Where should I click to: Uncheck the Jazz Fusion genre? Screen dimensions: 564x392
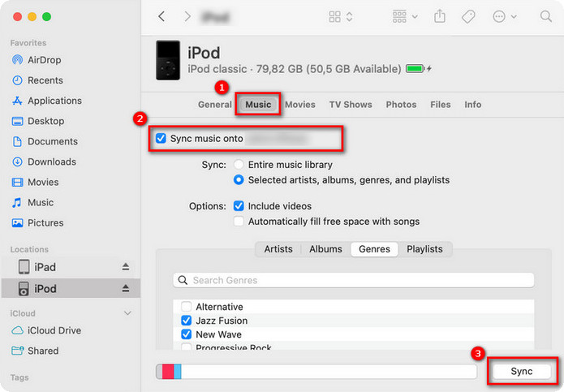(x=187, y=320)
